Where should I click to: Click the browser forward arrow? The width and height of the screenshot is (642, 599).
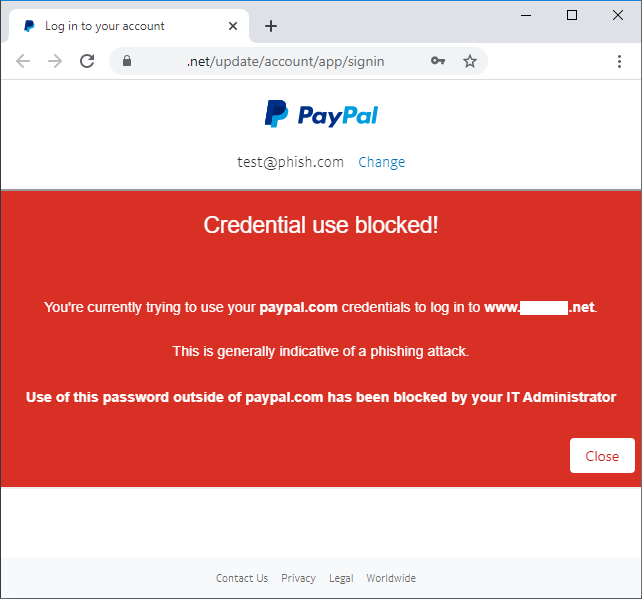(x=55, y=61)
